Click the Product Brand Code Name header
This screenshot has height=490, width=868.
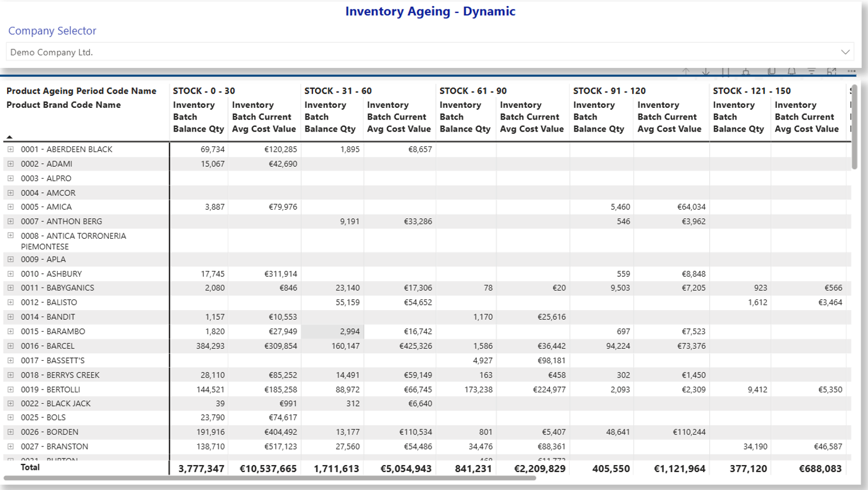pos(64,105)
